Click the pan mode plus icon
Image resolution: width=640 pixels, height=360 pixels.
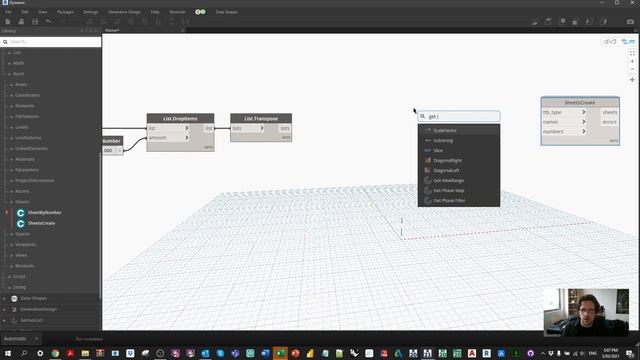tap(632, 80)
